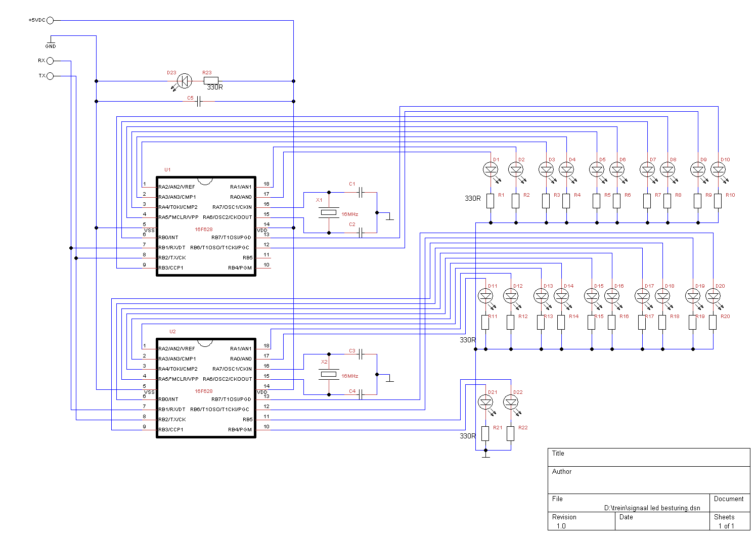Select the U2 16F628 chip body
Screen dimensions: 756x536
(206, 388)
